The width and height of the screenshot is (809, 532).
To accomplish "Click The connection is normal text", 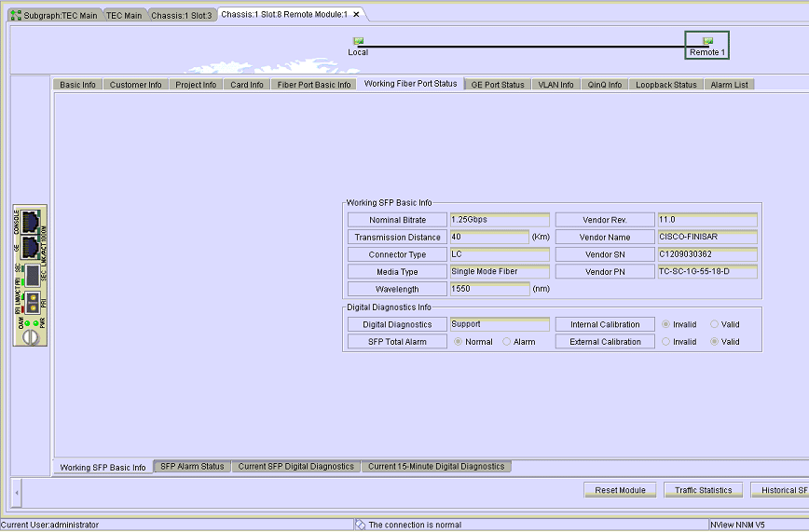I will (415, 525).
